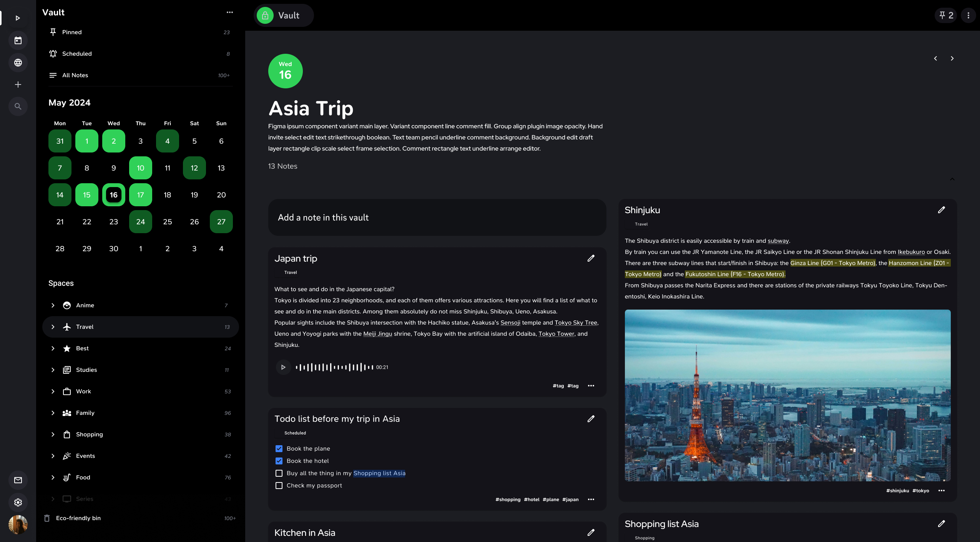Image resolution: width=980 pixels, height=542 pixels.
Task: Expand the Anime space
Action: tap(53, 305)
